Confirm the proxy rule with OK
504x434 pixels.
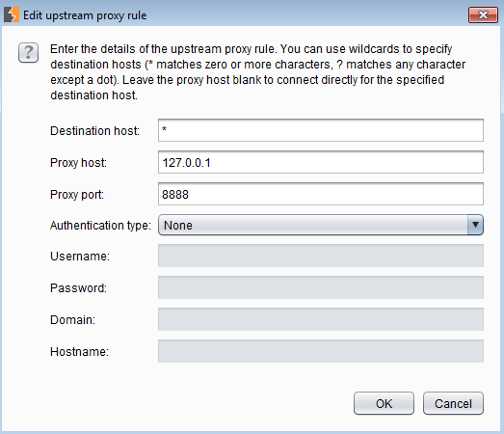click(x=384, y=403)
